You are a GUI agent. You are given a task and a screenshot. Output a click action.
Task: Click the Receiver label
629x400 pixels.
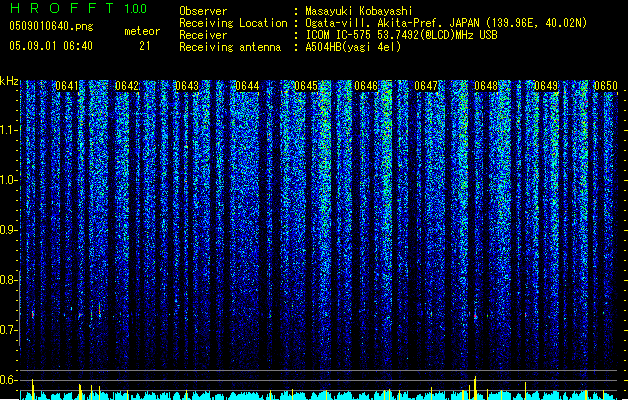coord(203,35)
